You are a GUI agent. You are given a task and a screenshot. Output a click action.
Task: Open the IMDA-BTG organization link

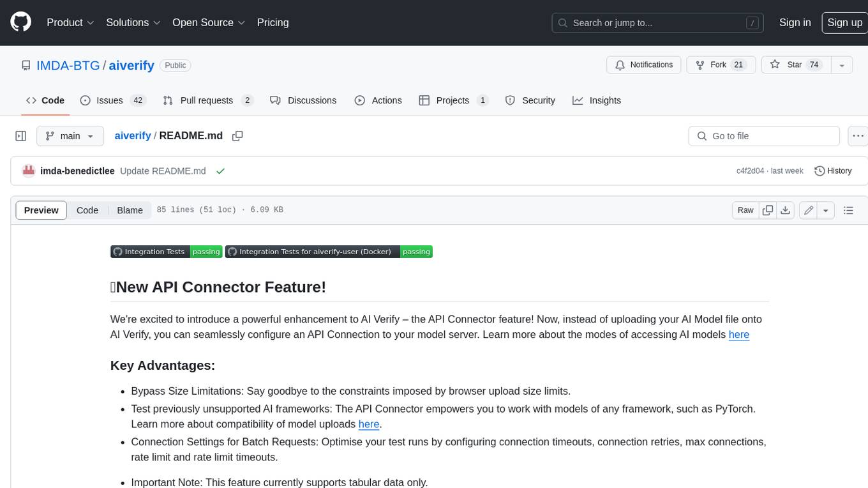pos(68,65)
